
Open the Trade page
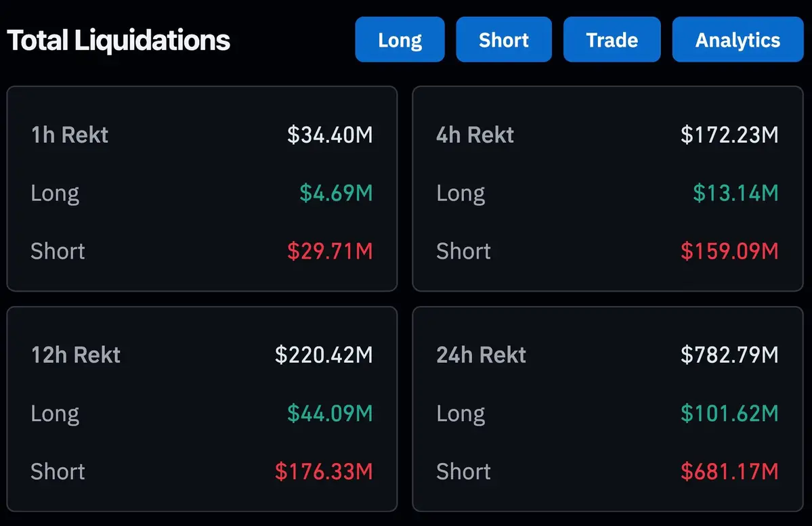(612, 39)
